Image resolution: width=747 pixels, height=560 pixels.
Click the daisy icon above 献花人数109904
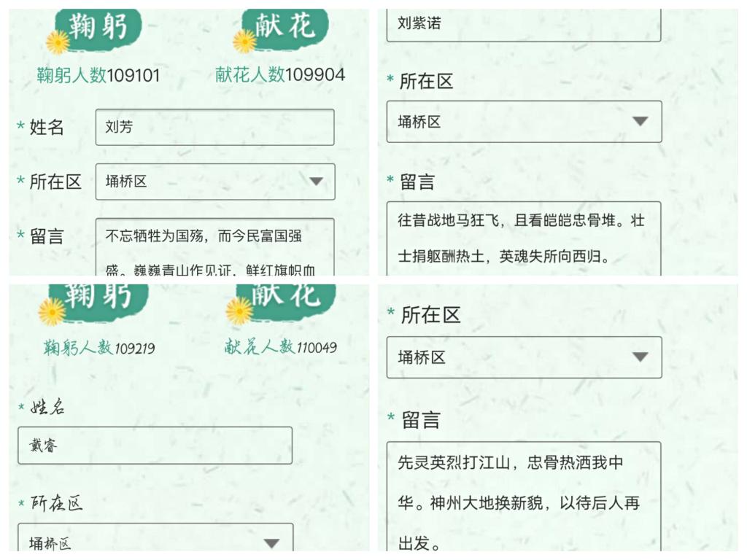(244, 41)
